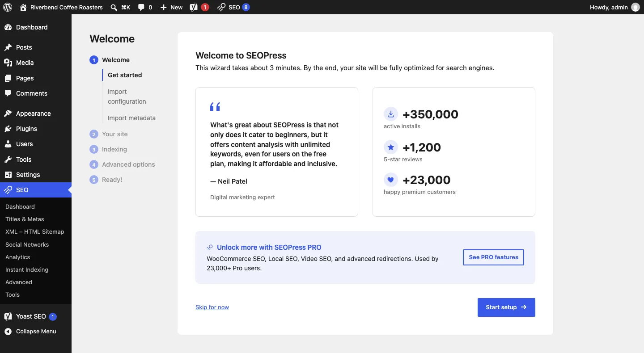The image size is (644, 353).
Task: Select the Get started sub-step
Action: click(125, 75)
